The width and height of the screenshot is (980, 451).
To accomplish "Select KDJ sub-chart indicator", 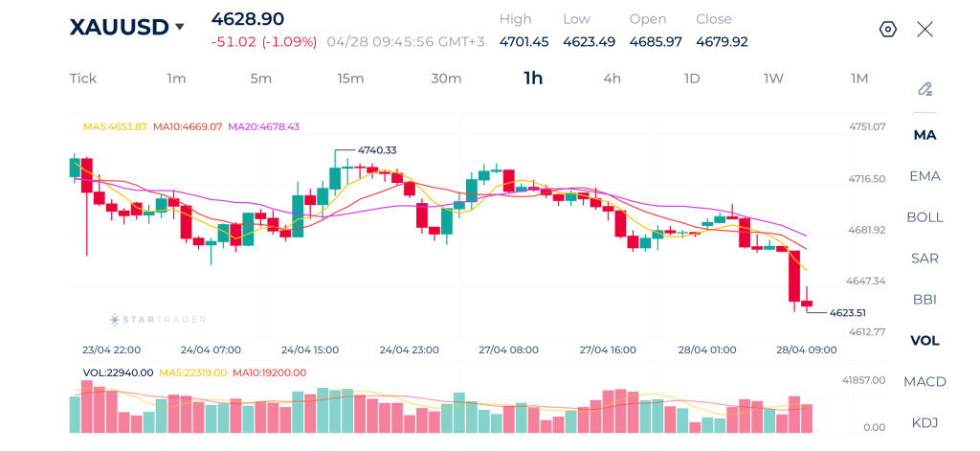I will [924, 422].
